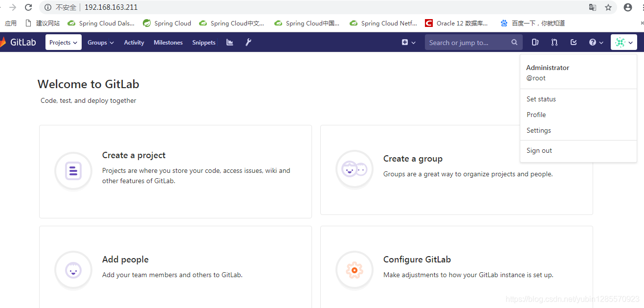Click the Create a group faces illustration

click(x=354, y=169)
